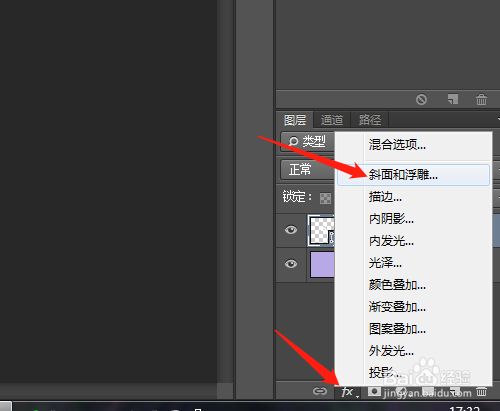Viewport: 500px width, 411px height.
Task: Click the upper panel create-new icon
Action: 453,99
